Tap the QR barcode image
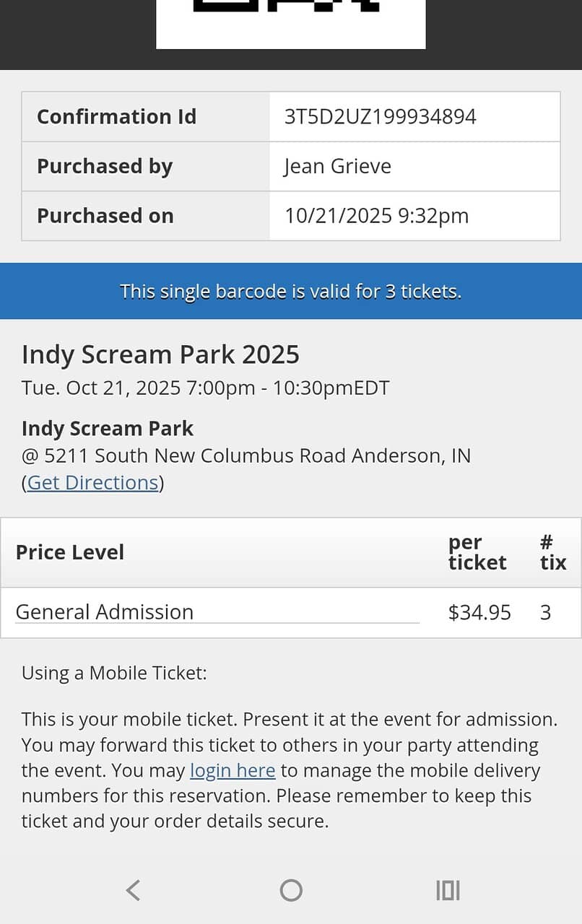Viewport: 582px width, 924px height. tap(290, 22)
